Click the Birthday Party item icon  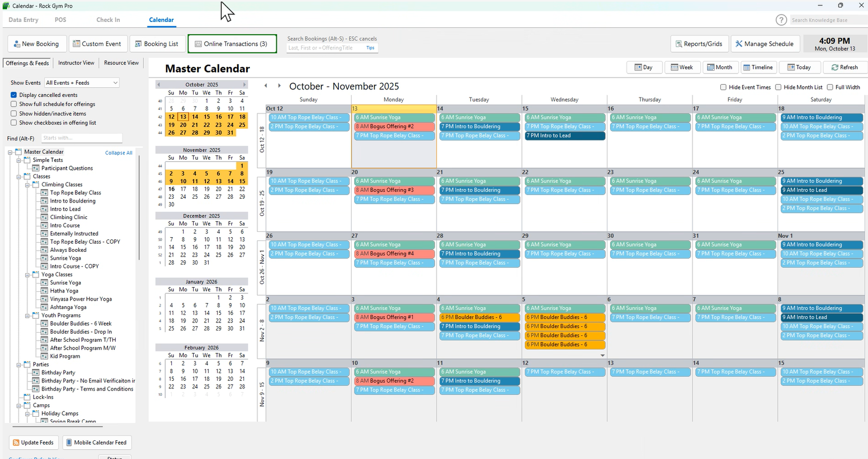click(x=36, y=373)
